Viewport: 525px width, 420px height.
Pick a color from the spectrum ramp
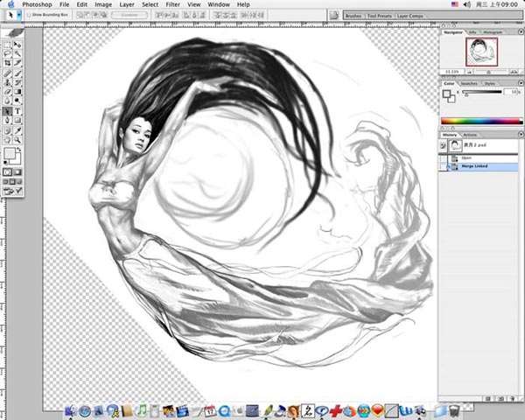click(x=481, y=120)
